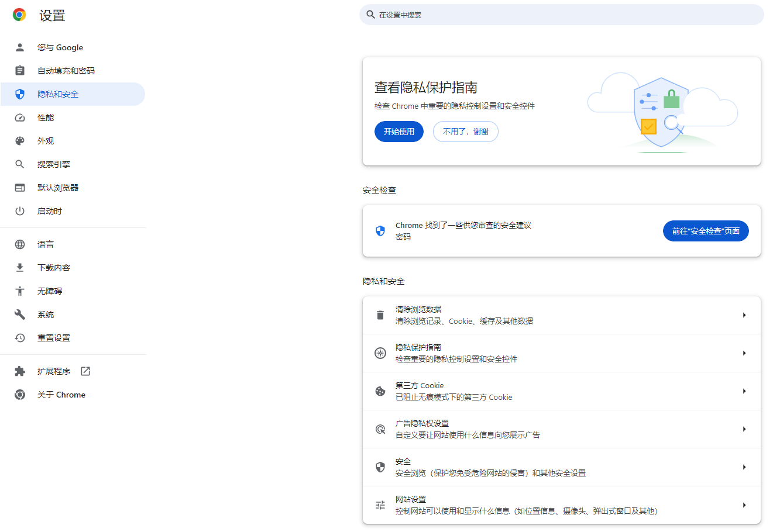Open 关于 Chrome from the sidebar

coord(61,394)
